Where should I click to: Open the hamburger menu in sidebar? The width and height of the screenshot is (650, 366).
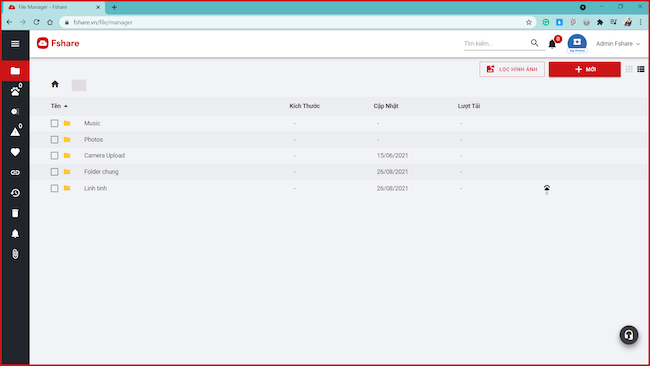tap(15, 44)
